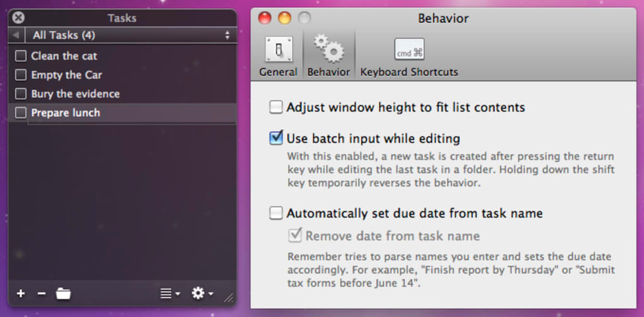Image resolution: width=644 pixels, height=317 pixels.
Task: Click the plus icon to add task
Action: tap(21, 294)
